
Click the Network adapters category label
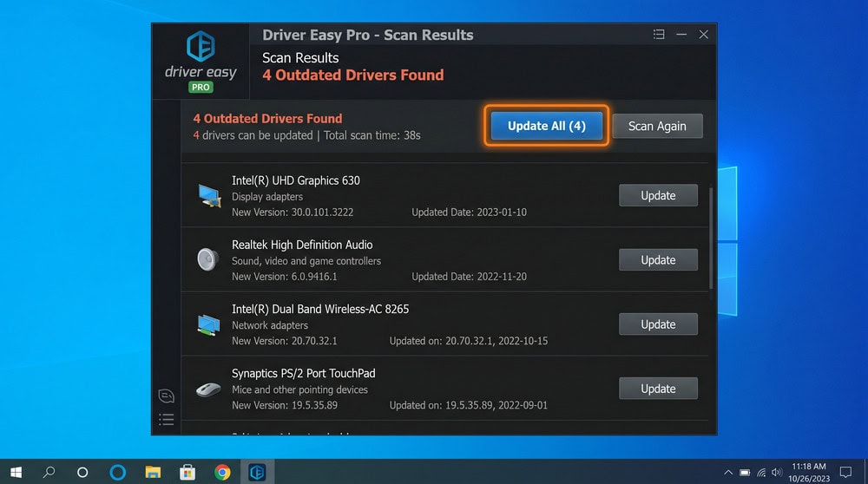pyautogui.click(x=270, y=325)
